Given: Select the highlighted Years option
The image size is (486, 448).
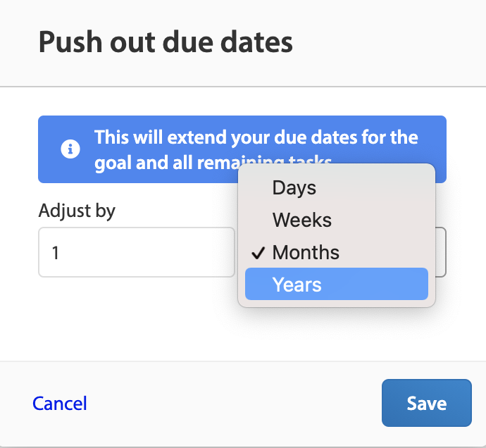Looking at the screenshot, I should pyautogui.click(x=336, y=284).
